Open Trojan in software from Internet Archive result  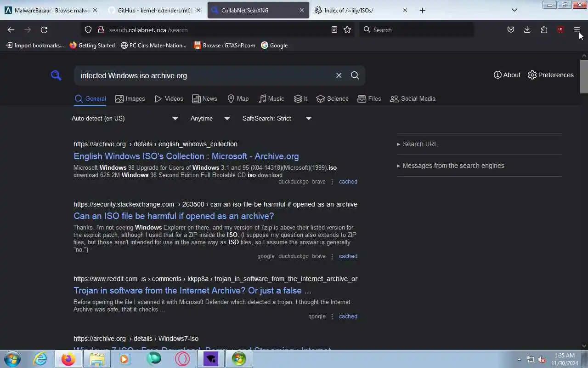[x=192, y=290]
